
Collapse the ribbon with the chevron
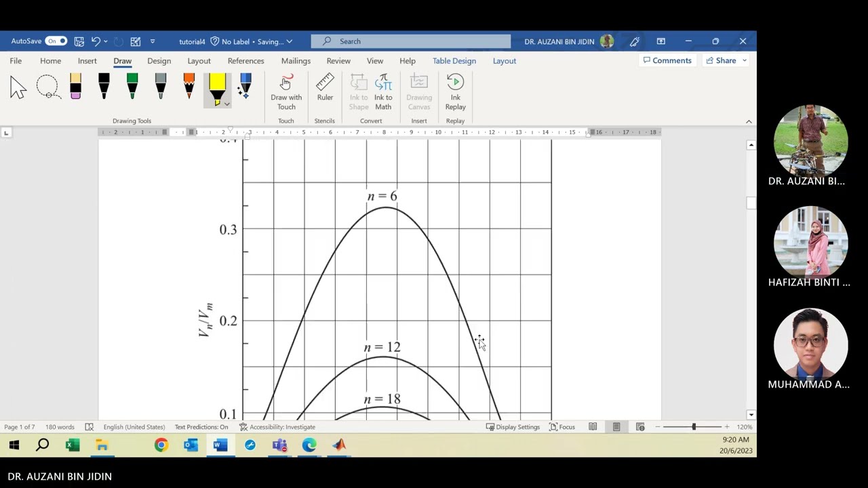[749, 121]
